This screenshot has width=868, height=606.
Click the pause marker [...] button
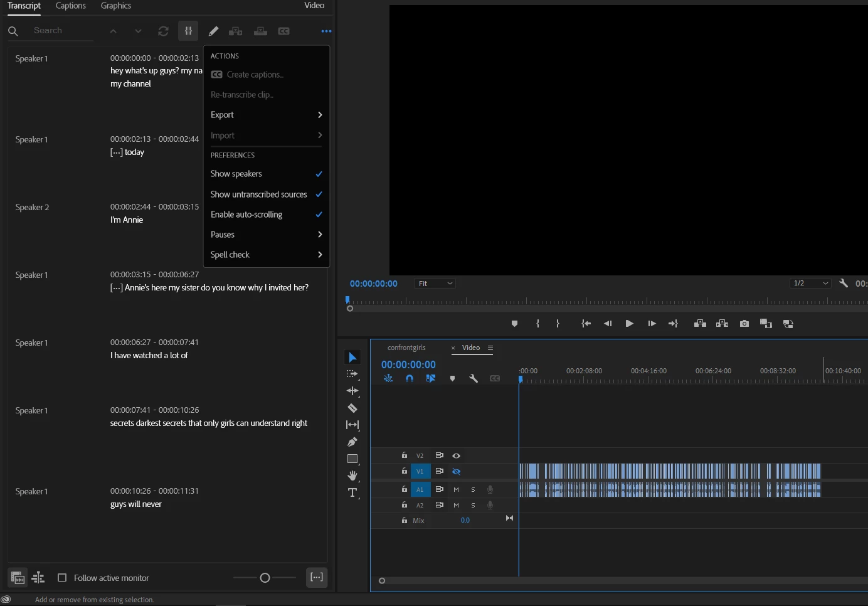(317, 577)
